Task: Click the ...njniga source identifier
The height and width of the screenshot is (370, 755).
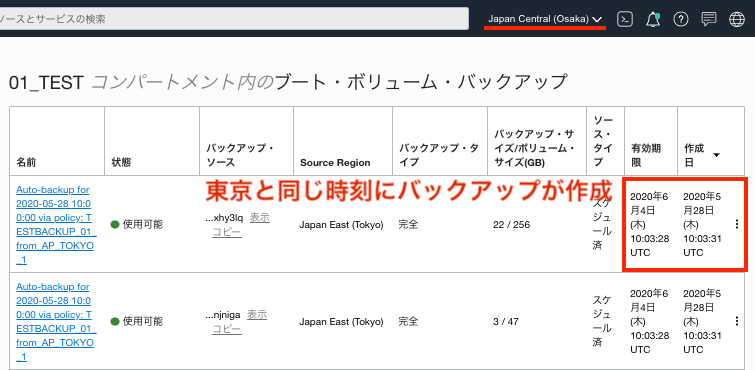Action: 223,316
